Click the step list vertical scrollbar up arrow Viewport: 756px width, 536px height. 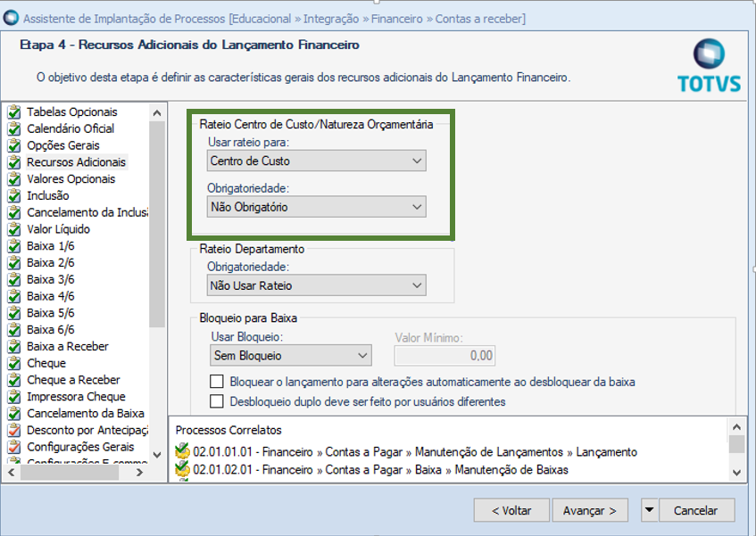pos(157,113)
